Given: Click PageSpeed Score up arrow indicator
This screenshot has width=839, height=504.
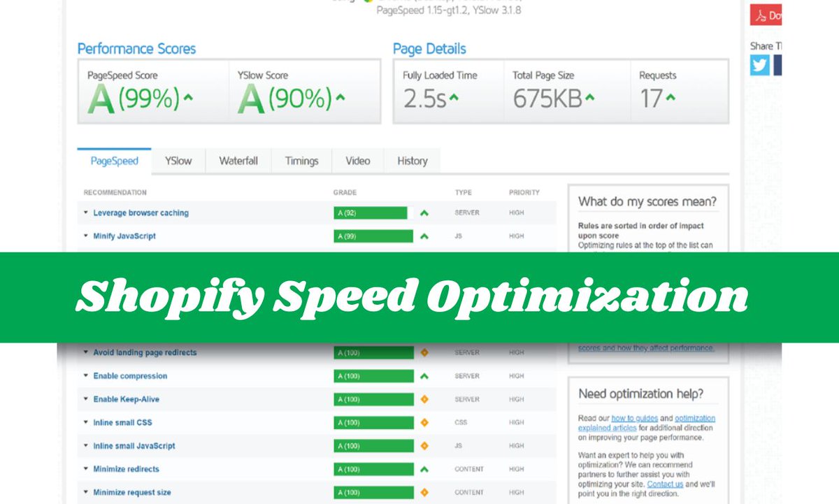Looking at the screenshot, I should click(188, 98).
